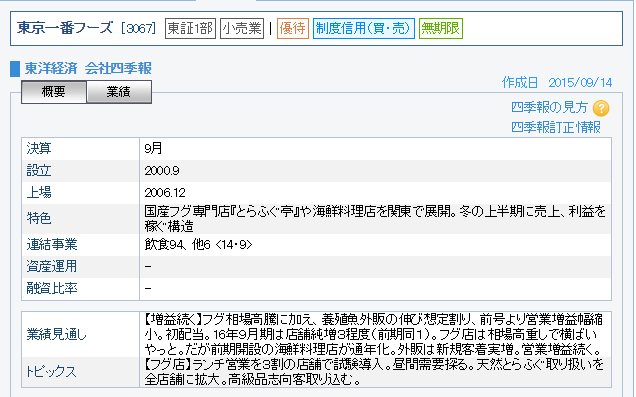Click the 特色 row label
Viewport: 636px width, 397px height.
(x=39, y=218)
